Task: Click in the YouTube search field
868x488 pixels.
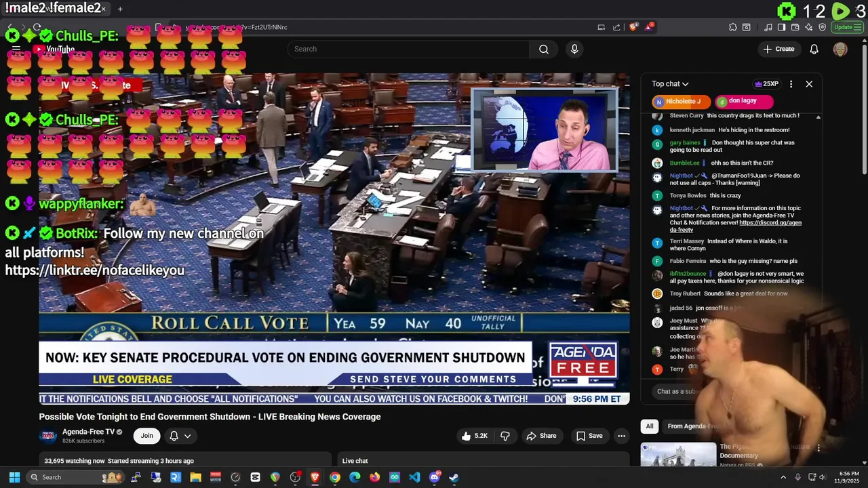Action: tap(408, 49)
